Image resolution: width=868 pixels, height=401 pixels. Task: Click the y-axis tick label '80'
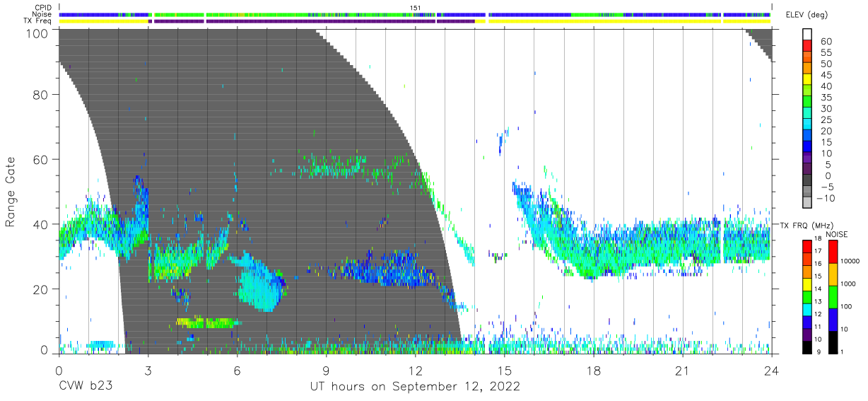coord(40,95)
